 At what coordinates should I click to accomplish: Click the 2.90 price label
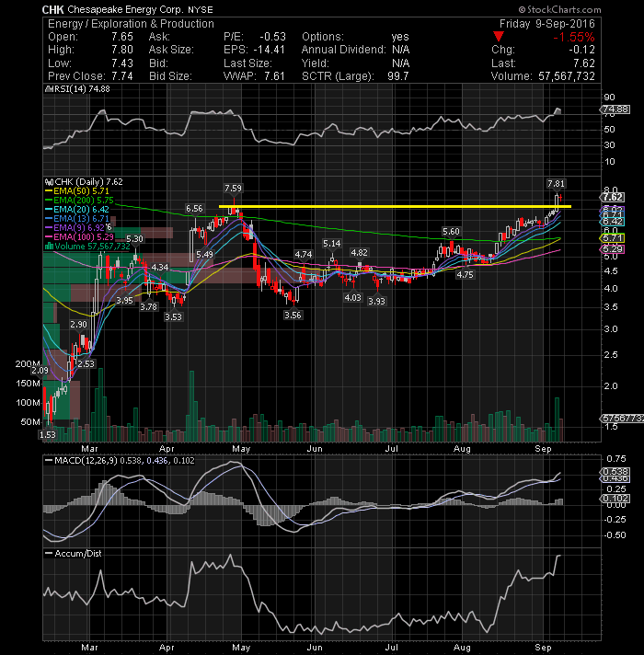coord(78,325)
